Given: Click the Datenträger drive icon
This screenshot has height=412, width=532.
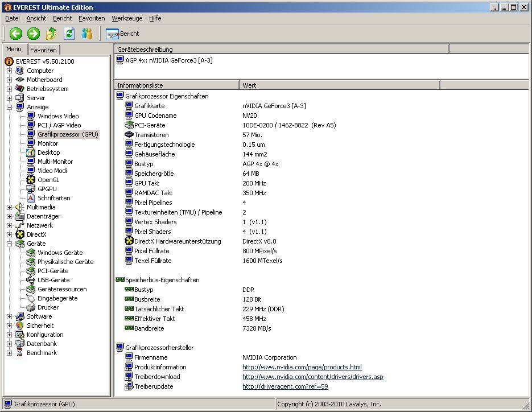Looking at the screenshot, I should [20, 216].
